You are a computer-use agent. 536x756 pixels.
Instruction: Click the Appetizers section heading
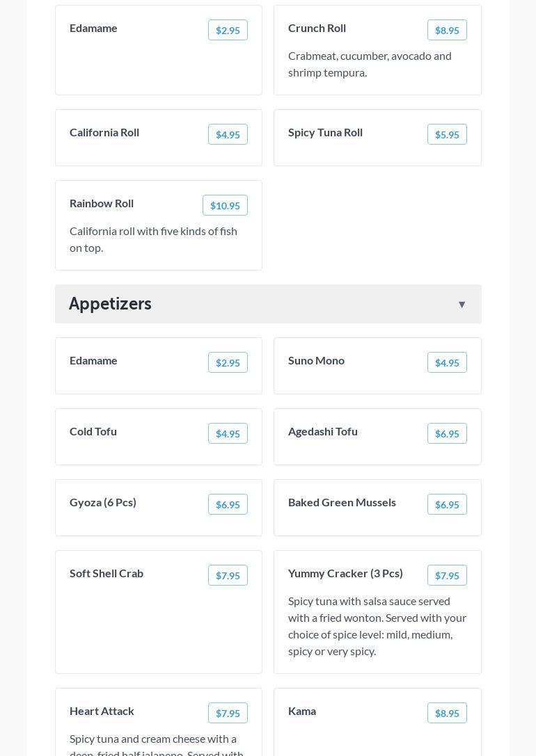point(110,304)
